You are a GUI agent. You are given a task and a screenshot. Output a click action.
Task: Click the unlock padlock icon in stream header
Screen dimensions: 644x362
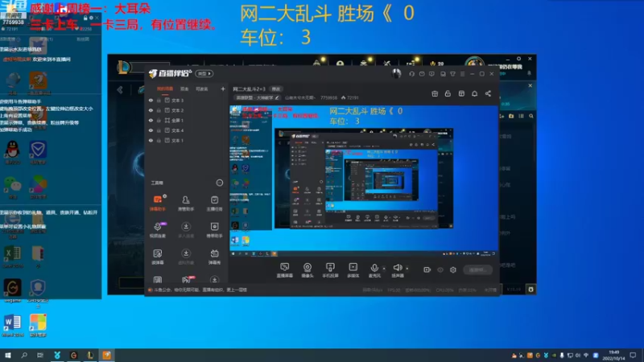pyautogui.click(x=448, y=93)
